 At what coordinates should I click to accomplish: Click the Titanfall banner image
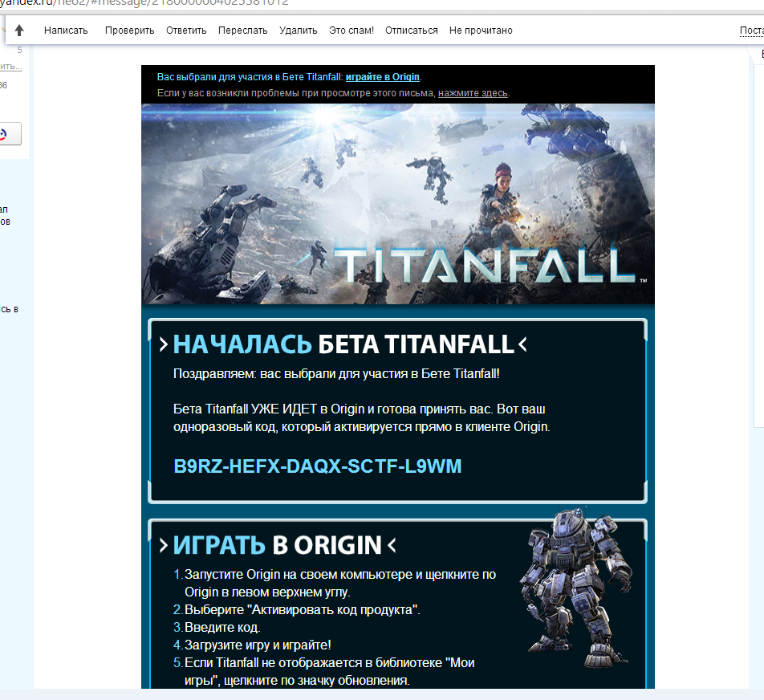[x=397, y=204]
